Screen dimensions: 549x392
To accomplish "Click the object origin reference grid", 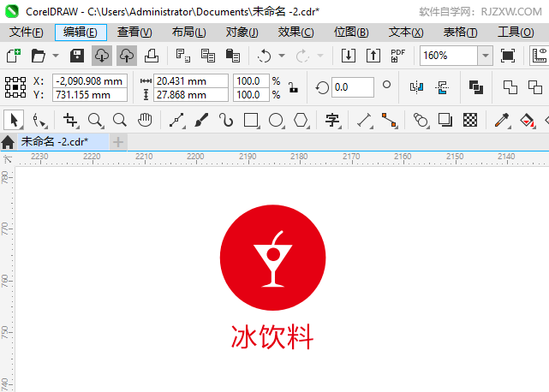I will pyautogui.click(x=15, y=87).
